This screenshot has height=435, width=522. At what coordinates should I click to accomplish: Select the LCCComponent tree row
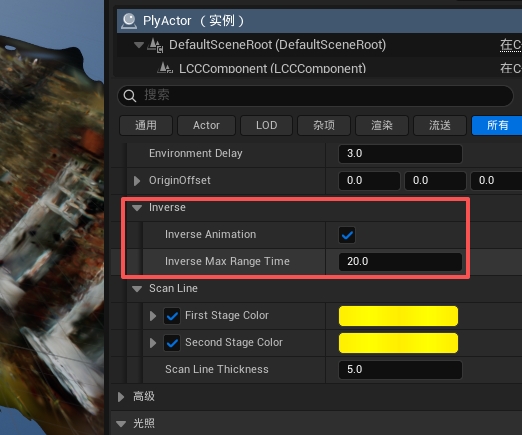(319, 68)
